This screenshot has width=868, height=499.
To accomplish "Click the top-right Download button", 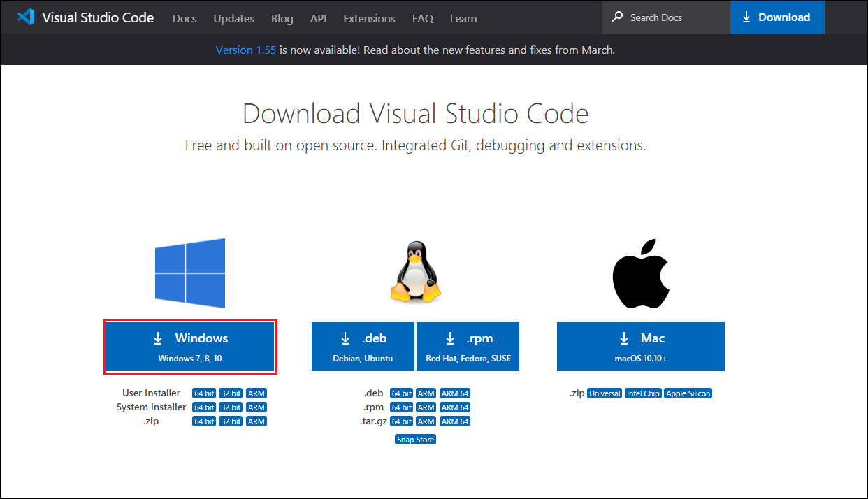I will coord(777,17).
